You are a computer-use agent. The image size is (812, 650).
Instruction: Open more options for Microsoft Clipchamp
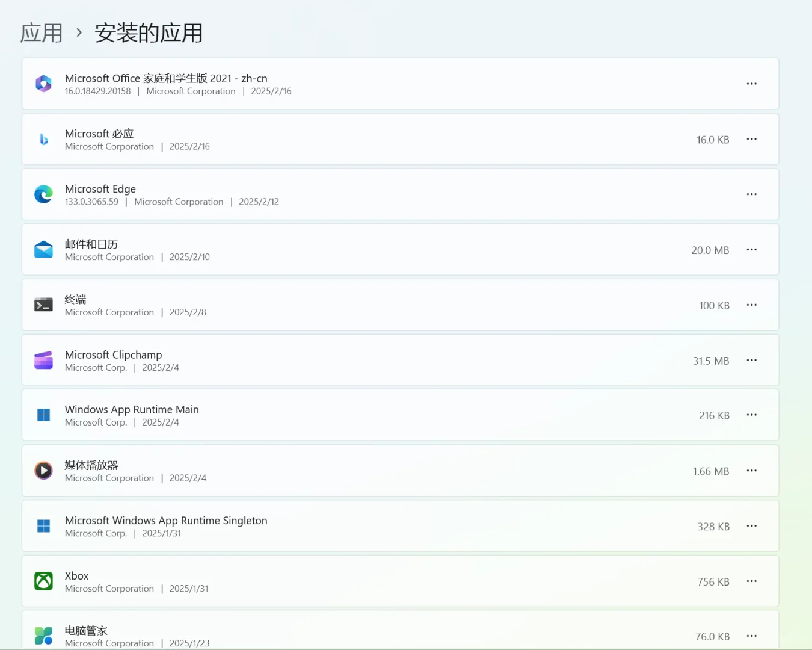(751, 360)
